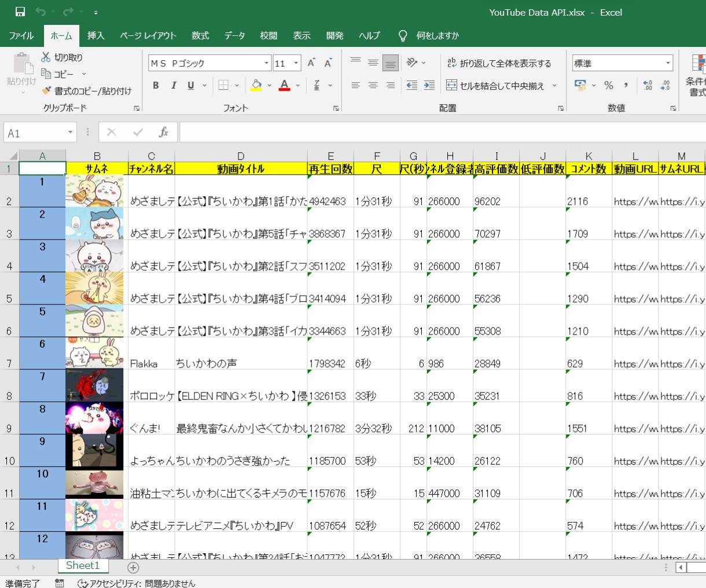The width and height of the screenshot is (706, 588).
Task: Decrease decimal places
Action: 665,85
